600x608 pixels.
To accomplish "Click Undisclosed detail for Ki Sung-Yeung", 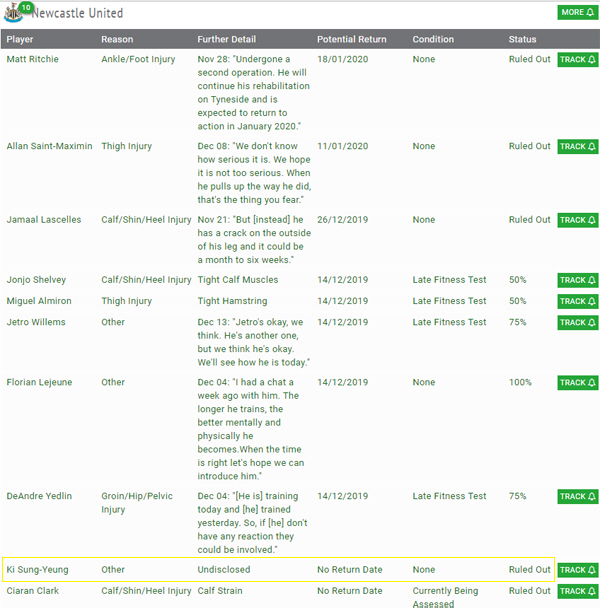I will click(224, 570).
